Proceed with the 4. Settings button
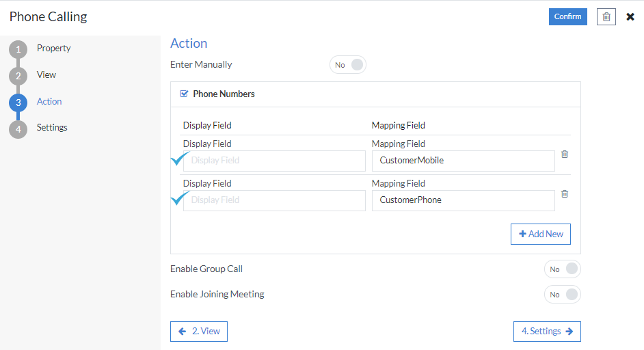 pos(547,331)
